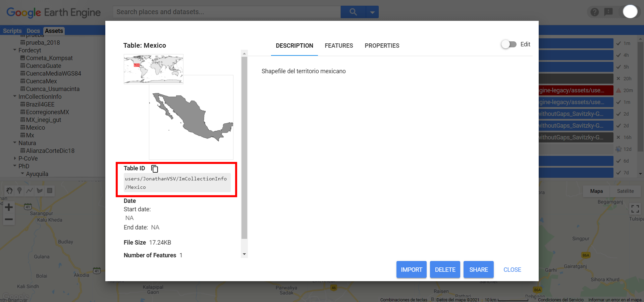Click the cancelled X icon on 16h task

tap(619, 137)
